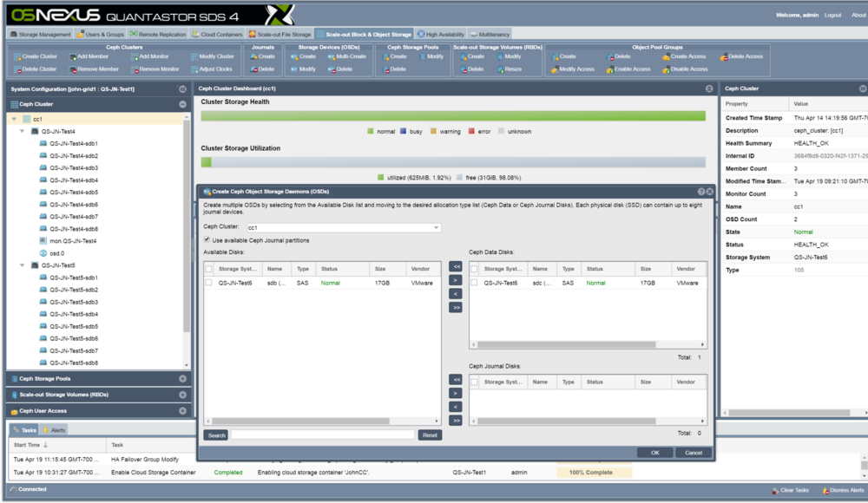
Task: Toggle the select-all checkbox in the Ceph Journal Disks header
Action: click(475, 382)
